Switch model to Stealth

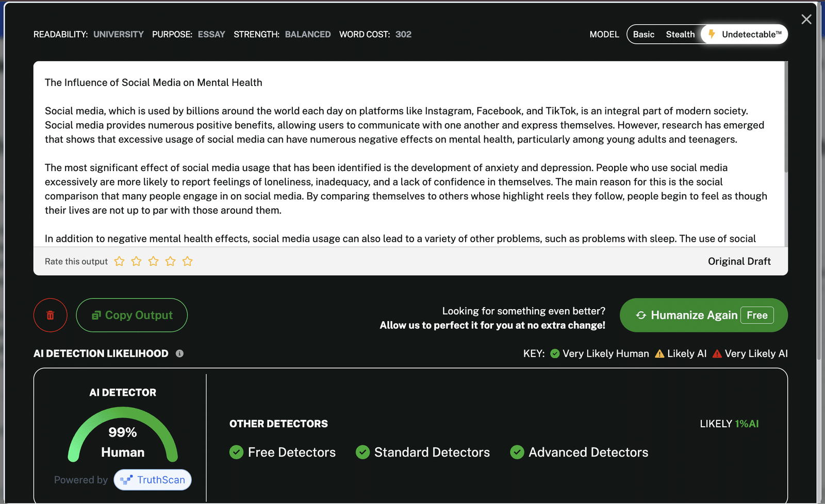point(680,35)
